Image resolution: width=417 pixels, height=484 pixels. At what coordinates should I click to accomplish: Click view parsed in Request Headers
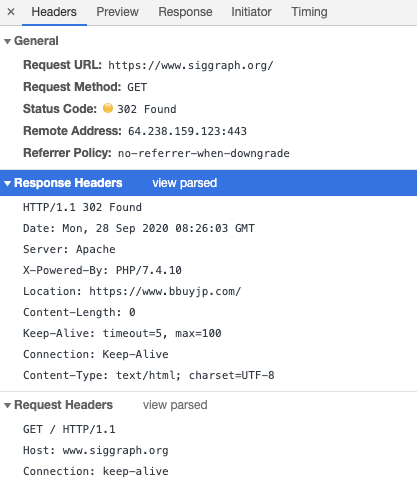(175, 405)
